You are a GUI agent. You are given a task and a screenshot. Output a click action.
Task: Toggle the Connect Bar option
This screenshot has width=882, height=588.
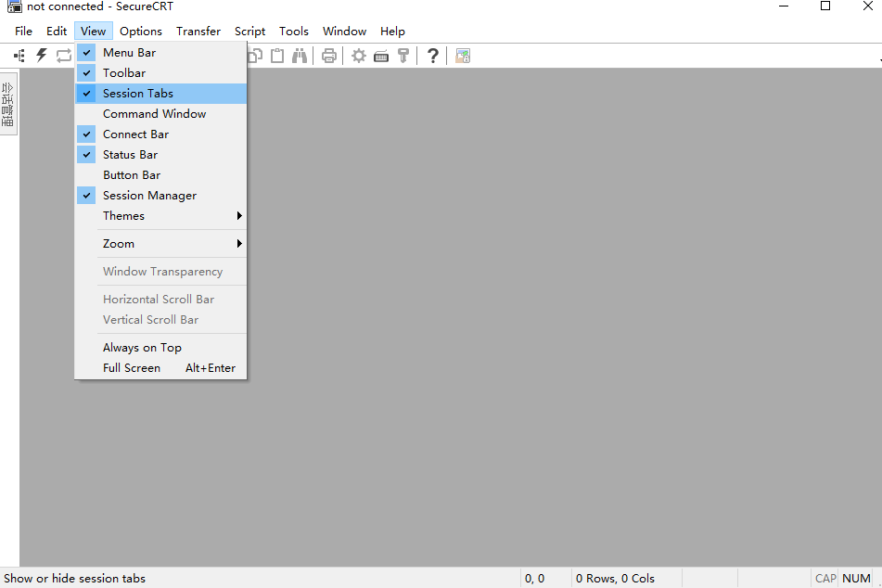[160, 134]
